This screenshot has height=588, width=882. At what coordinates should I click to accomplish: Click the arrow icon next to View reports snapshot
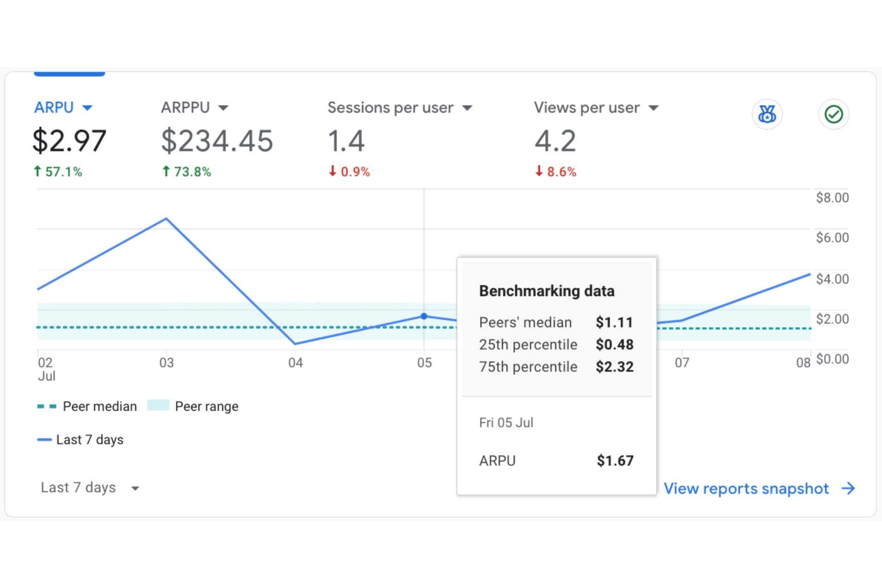pos(848,488)
